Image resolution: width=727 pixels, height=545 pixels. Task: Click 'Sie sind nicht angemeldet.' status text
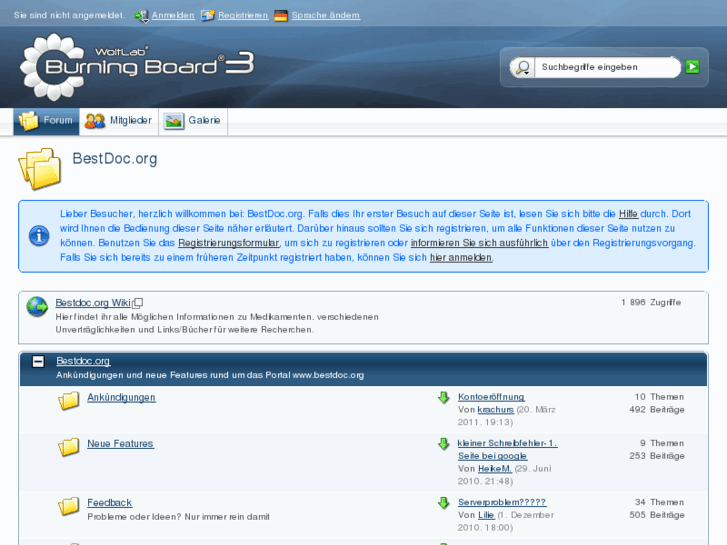tap(70, 15)
